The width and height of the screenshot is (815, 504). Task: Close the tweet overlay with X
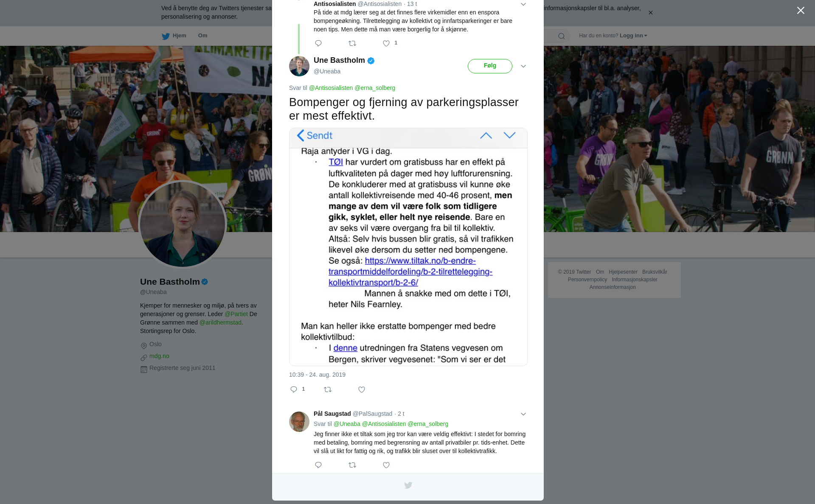click(801, 10)
